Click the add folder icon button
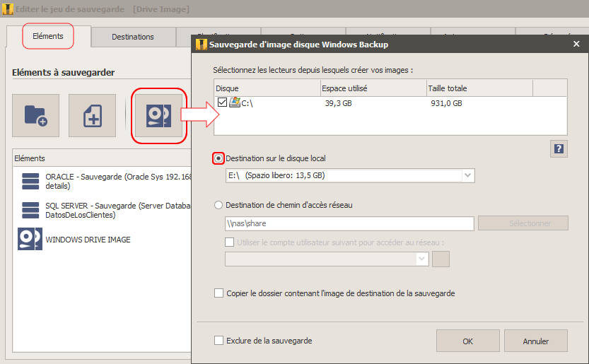 [x=35, y=115]
